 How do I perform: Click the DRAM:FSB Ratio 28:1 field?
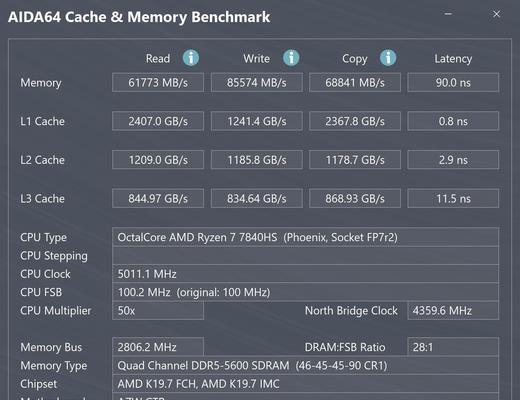453,347
